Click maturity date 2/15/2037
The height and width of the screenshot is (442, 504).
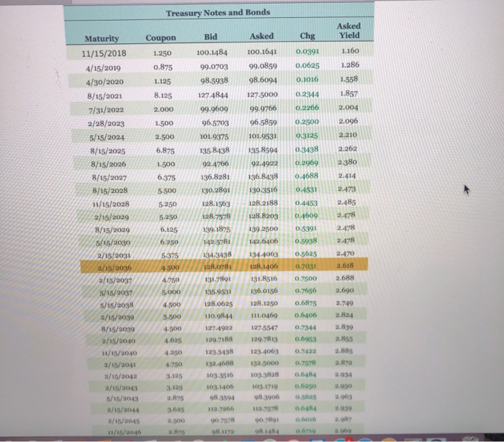pyautogui.click(x=115, y=280)
